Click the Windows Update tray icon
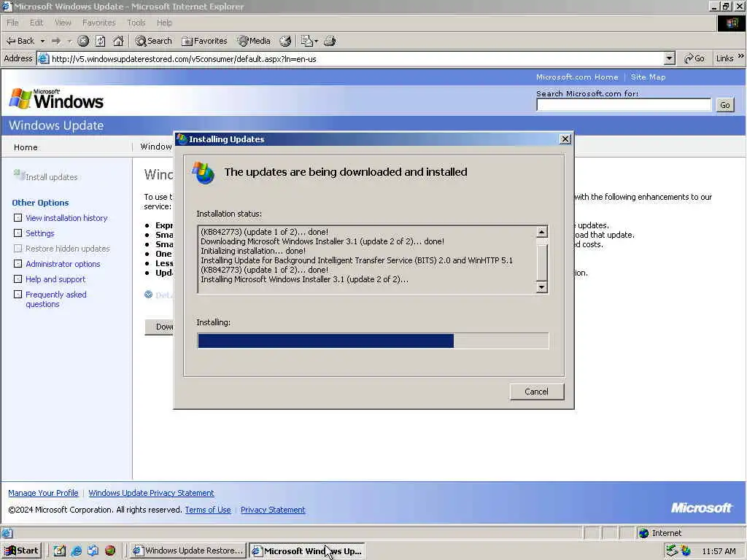Screen dimensions: 747x560 coord(686,551)
